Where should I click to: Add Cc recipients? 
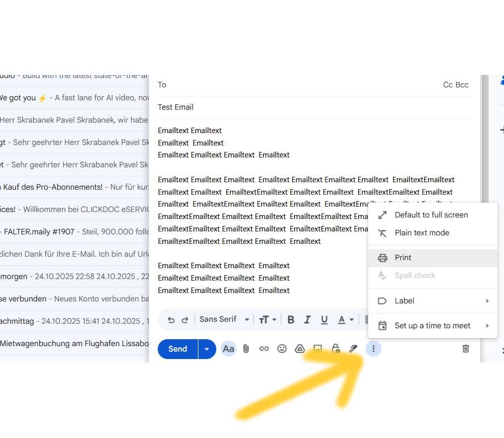click(447, 84)
